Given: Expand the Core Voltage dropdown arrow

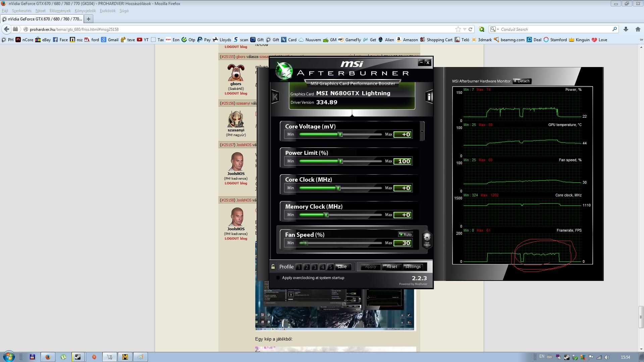Looking at the screenshot, I should click(422, 131).
